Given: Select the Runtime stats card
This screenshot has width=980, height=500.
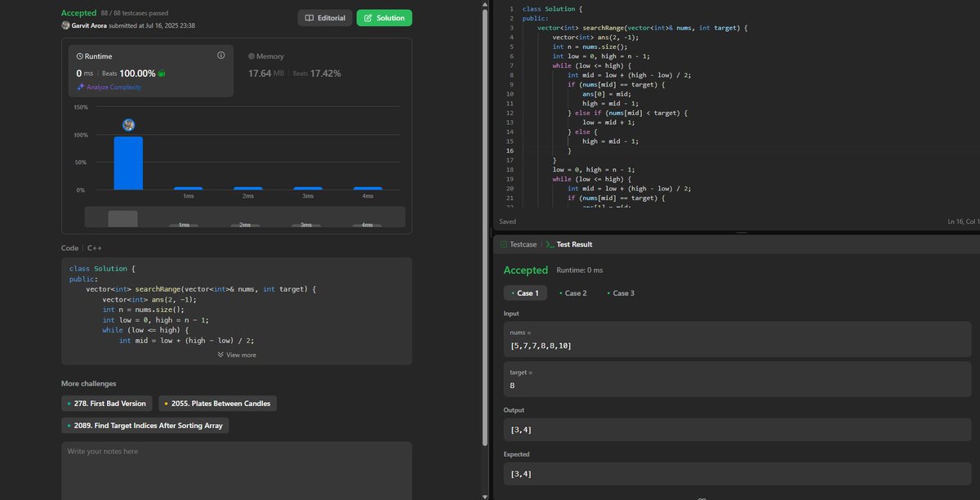Looking at the screenshot, I should coord(152,69).
